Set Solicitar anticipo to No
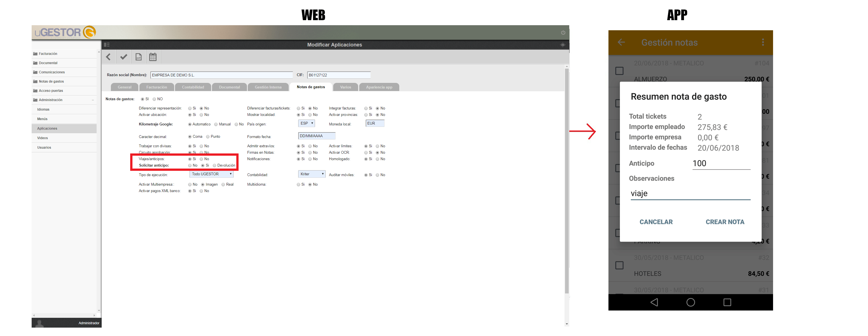 click(190, 165)
